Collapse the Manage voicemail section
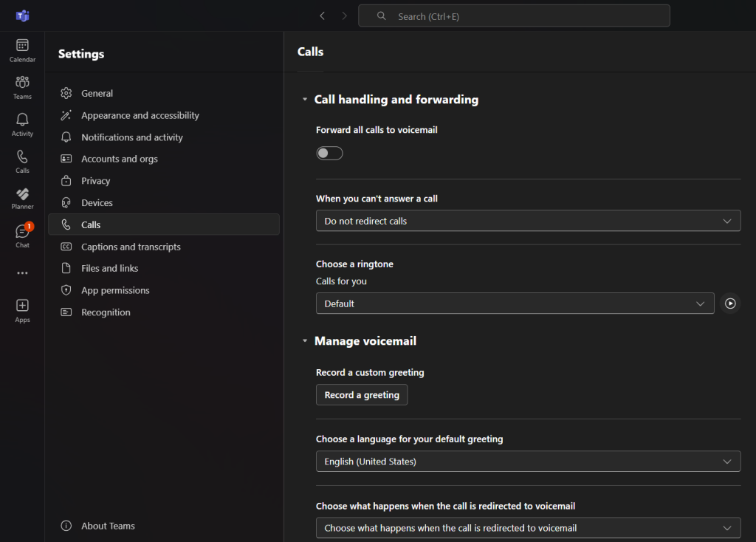 [x=304, y=340]
